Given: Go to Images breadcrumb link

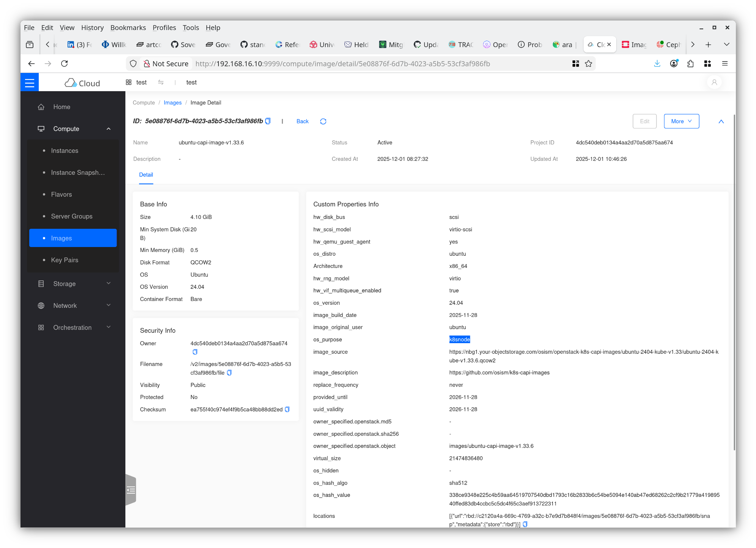Looking at the screenshot, I should [172, 103].
